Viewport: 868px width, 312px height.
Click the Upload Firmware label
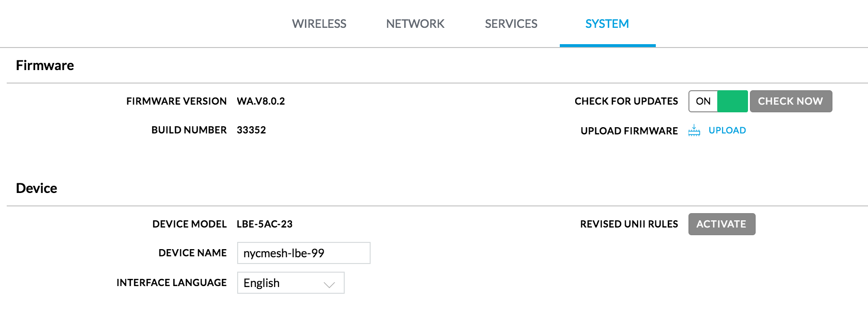[629, 131]
